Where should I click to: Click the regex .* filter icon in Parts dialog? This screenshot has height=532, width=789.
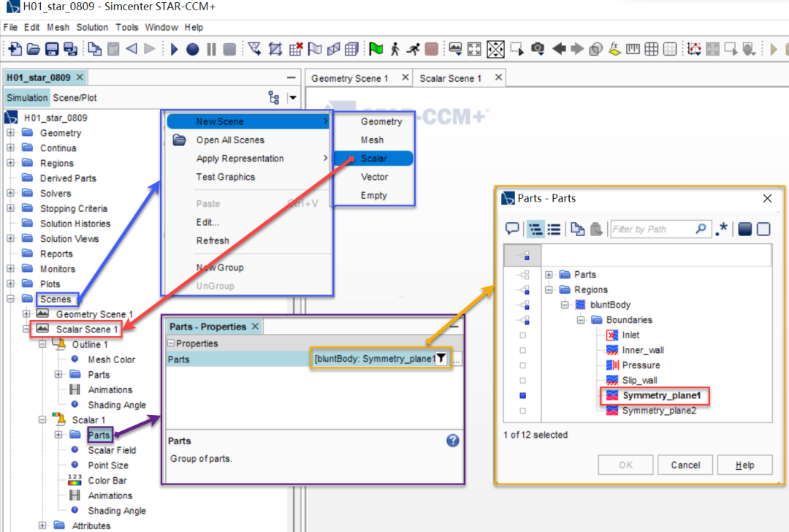tap(721, 229)
